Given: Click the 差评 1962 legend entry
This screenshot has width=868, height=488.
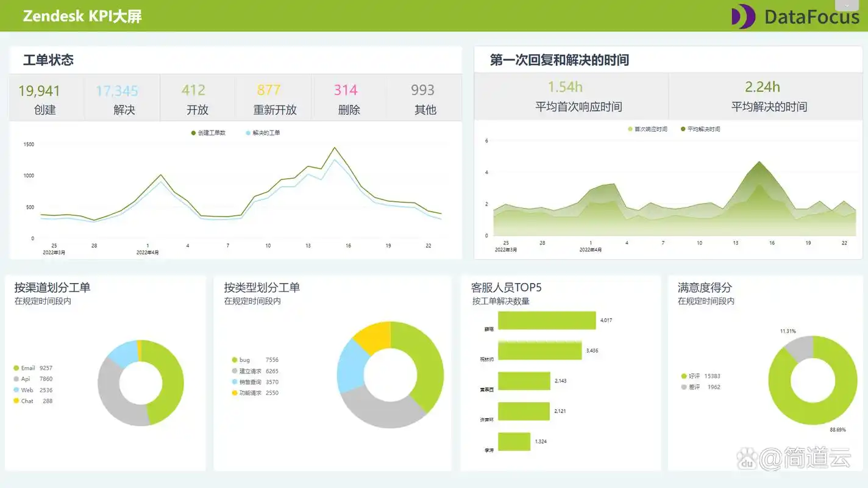Looking at the screenshot, I should [700, 387].
